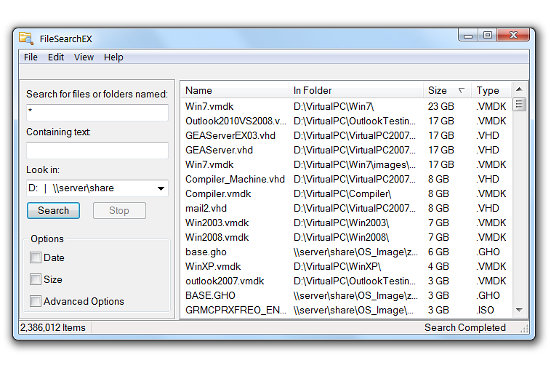Focus the file or folder name field

pyautogui.click(x=97, y=113)
